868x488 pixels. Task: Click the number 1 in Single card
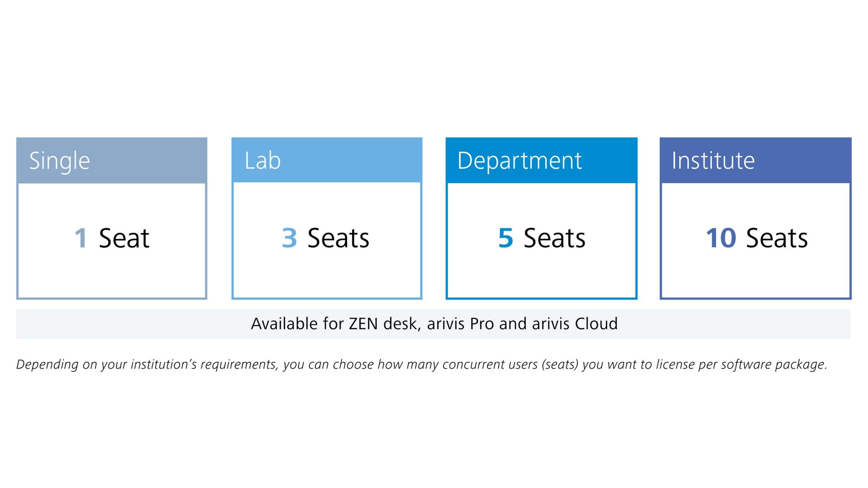tap(81, 238)
